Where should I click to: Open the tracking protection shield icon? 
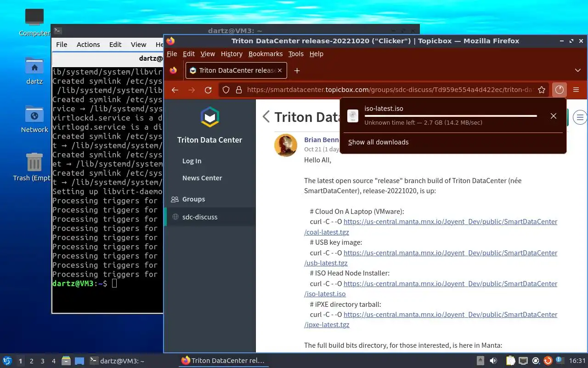click(x=226, y=90)
